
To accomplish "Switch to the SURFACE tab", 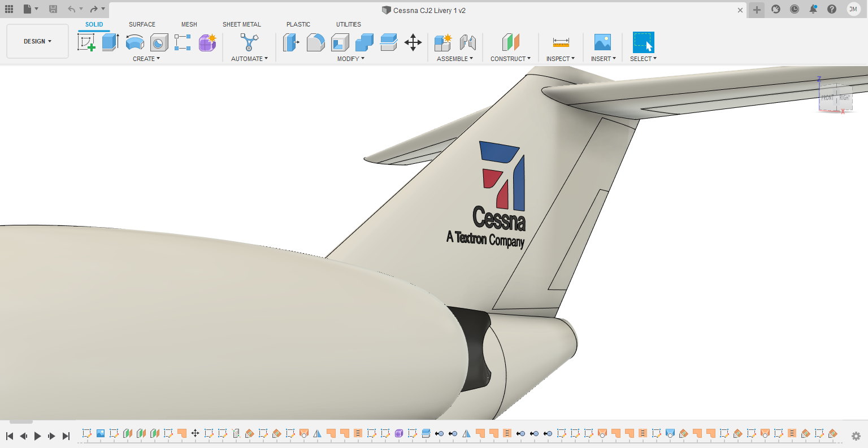I will (142, 24).
